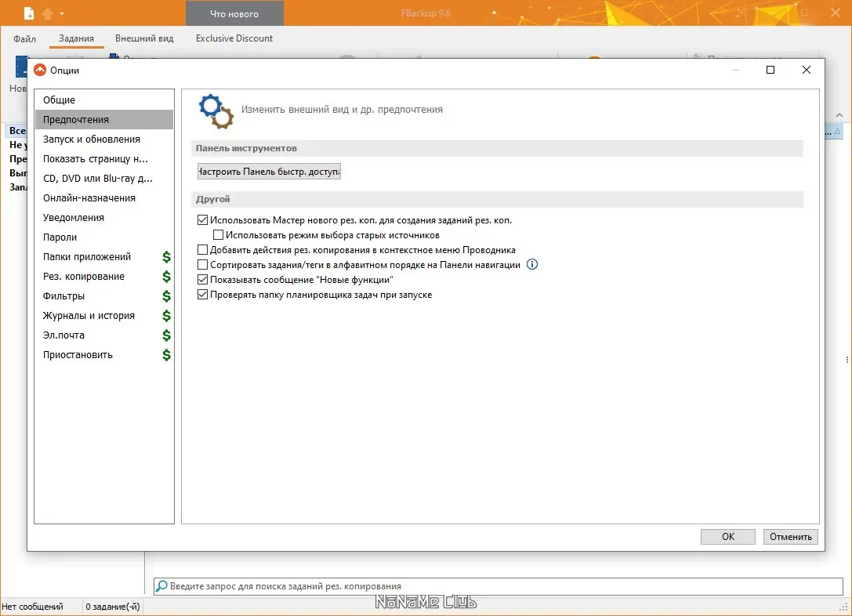852x616 pixels.
Task: Click dollar icon beside Фильтры
Action: coord(166,296)
